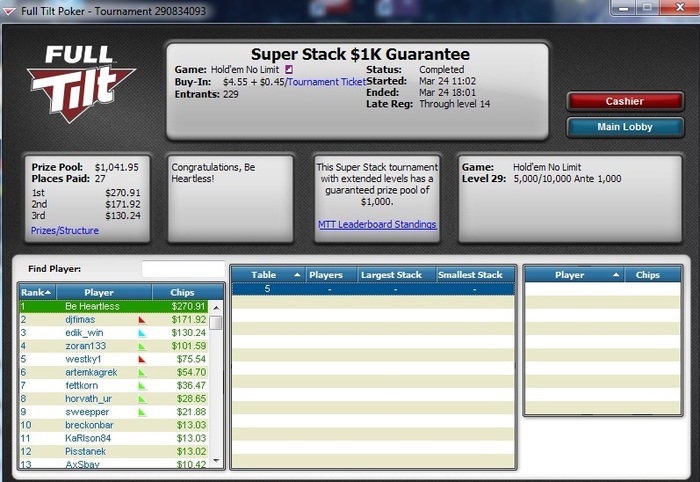The image size is (700, 482).
Task: Click the $171.92 chips value for djfimas
Action: 189,320
